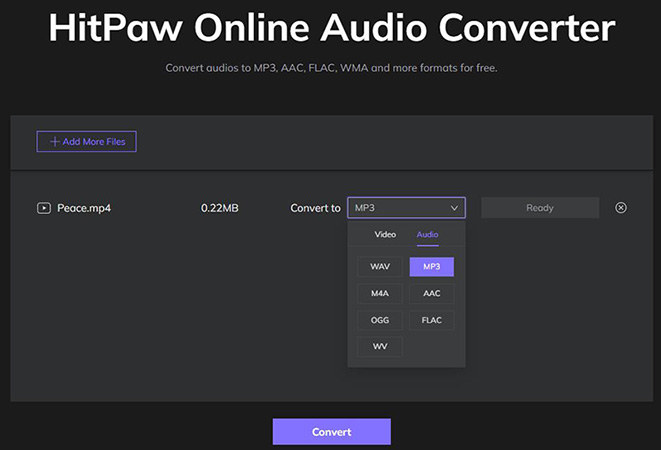Screen dimensions: 661x450
Task: Switch to the Video format tab
Action: click(385, 234)
